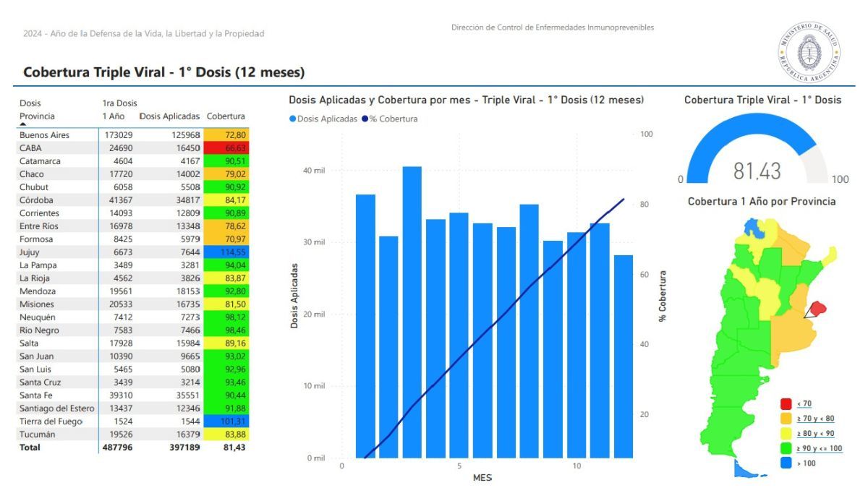868x488 pixels.
Task: Click the sort arrow under Provincia header
Action: point(24,124)
